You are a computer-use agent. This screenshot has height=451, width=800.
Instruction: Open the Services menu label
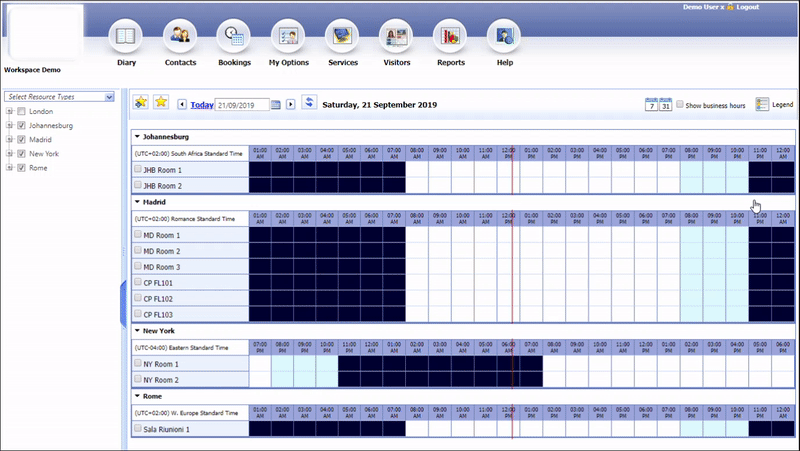(x=343, y=62)
